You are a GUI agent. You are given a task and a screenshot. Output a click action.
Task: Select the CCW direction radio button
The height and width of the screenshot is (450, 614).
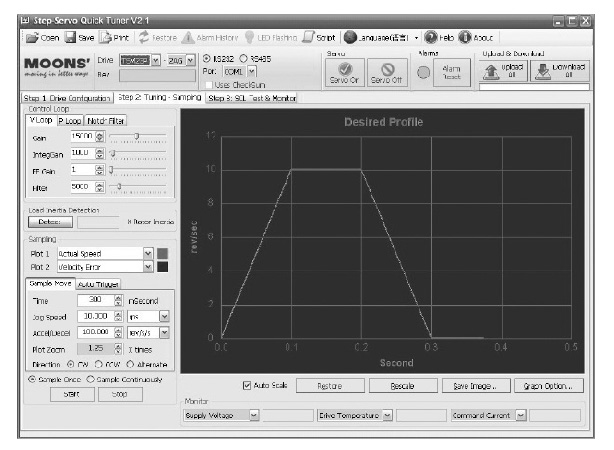[x=99, y=364]
